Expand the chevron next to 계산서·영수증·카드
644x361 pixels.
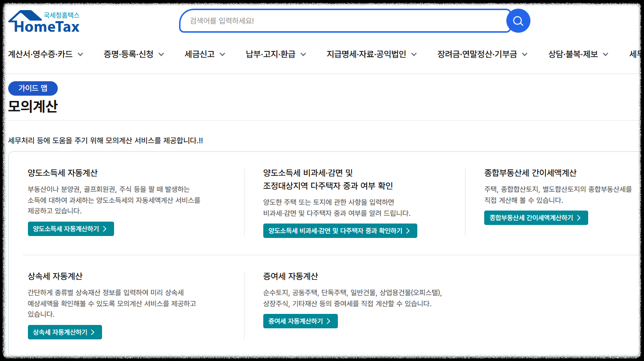(x=81, y=54)
